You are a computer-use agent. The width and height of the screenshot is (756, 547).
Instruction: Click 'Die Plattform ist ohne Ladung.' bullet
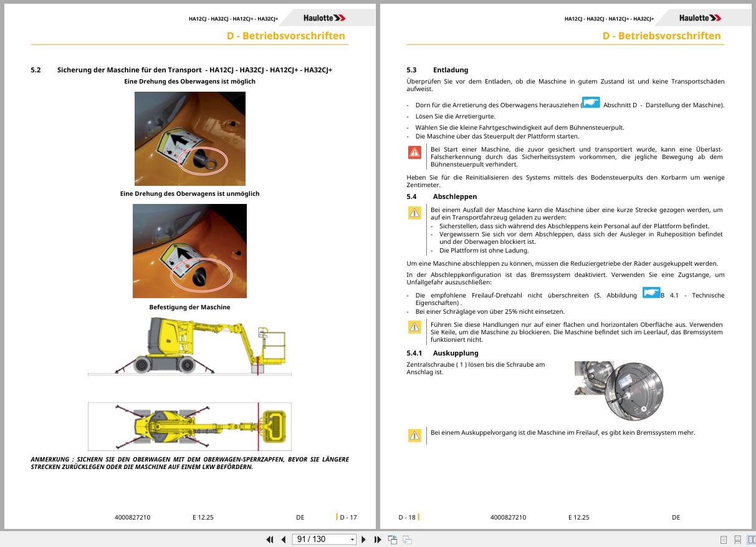[x=484, y=250]
